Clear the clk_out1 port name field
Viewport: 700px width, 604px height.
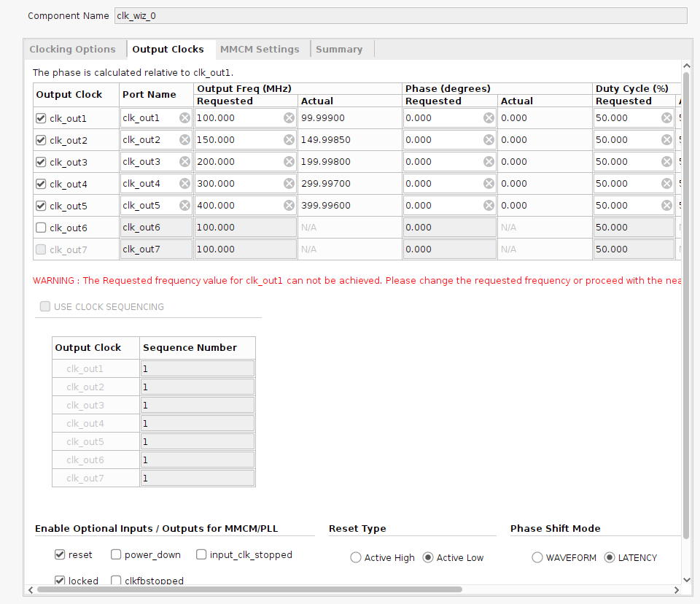184,117
